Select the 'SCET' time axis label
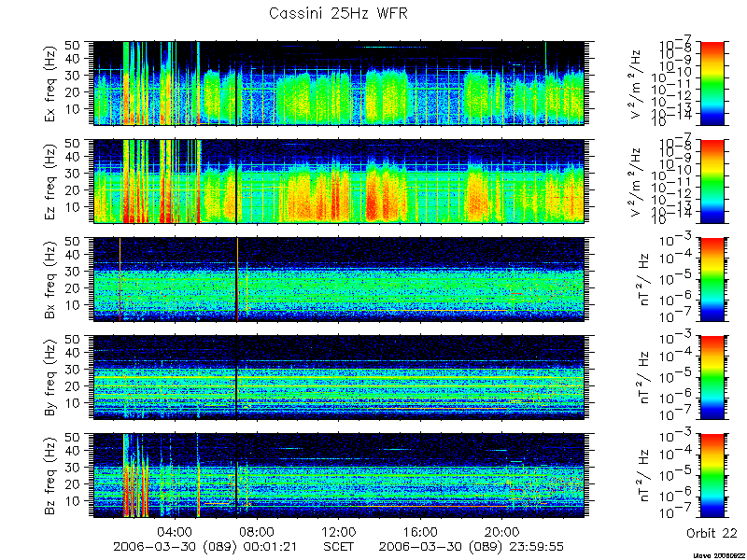 (x=338, y=546)
